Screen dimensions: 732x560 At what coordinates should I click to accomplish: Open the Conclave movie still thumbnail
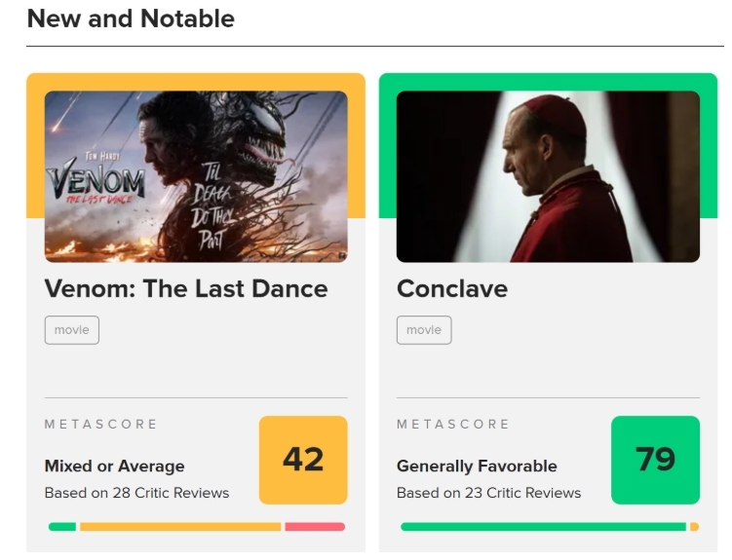pyautogui.click(x=548, y=176)
